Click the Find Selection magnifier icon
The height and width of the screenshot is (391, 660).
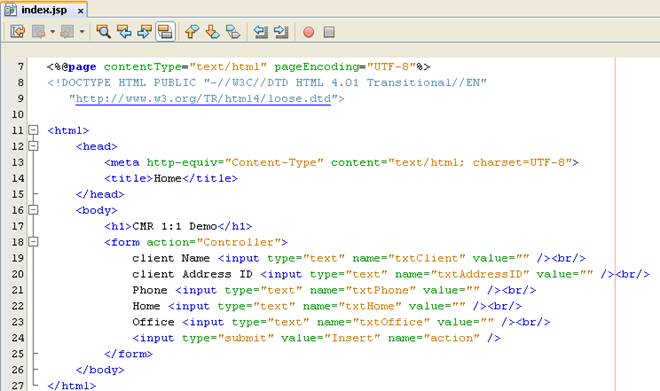(103, 32)
